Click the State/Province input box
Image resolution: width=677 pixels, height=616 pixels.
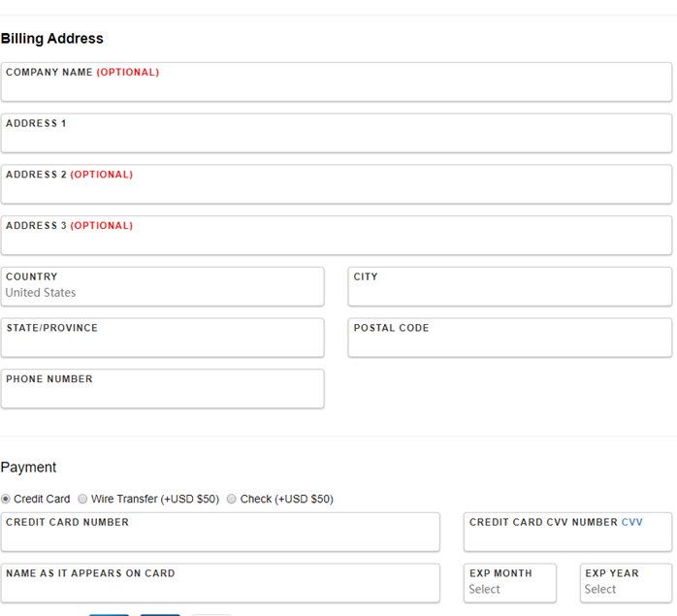click(162, 343)
